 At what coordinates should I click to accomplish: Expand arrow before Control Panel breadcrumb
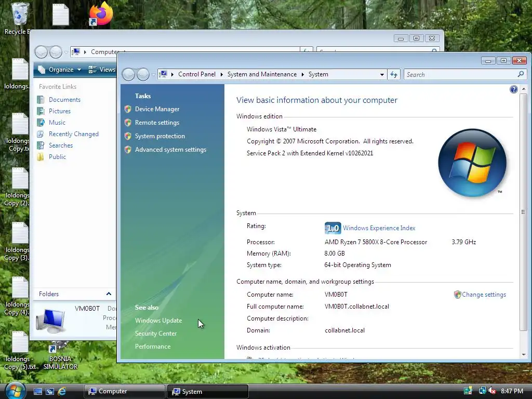pos(172,74)
